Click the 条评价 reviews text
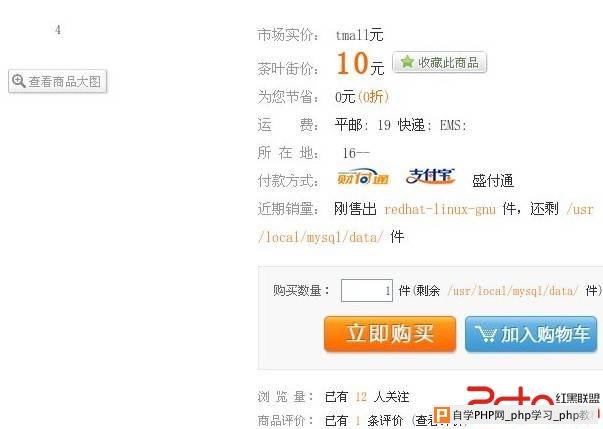Screen dimensions: 603x429 (x=385, y=421)
